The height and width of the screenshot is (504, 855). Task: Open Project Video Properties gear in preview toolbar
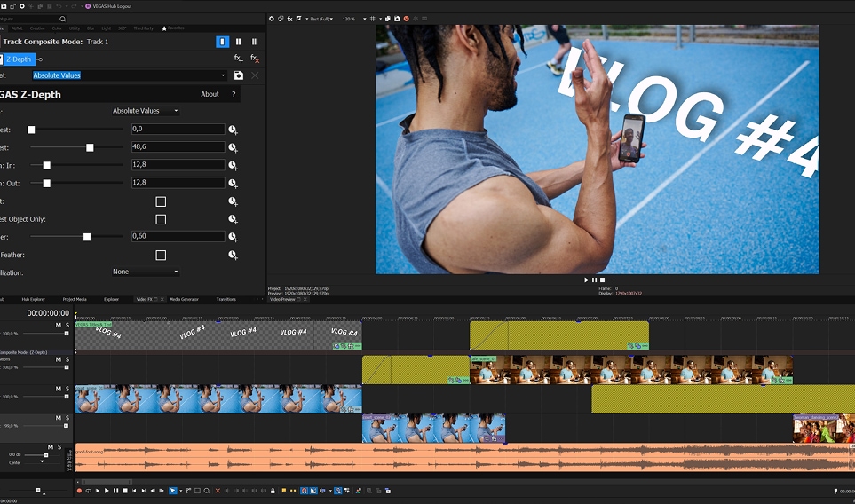point(271,19)
